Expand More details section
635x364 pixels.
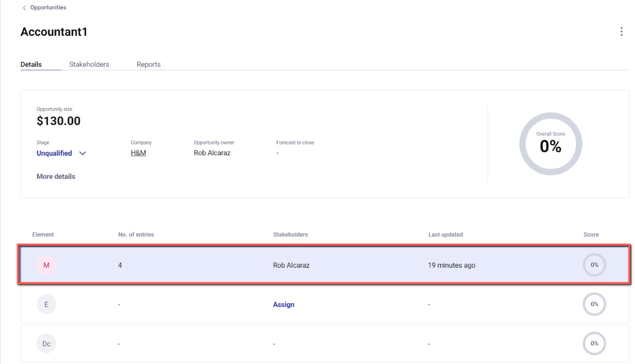[56, 176]
